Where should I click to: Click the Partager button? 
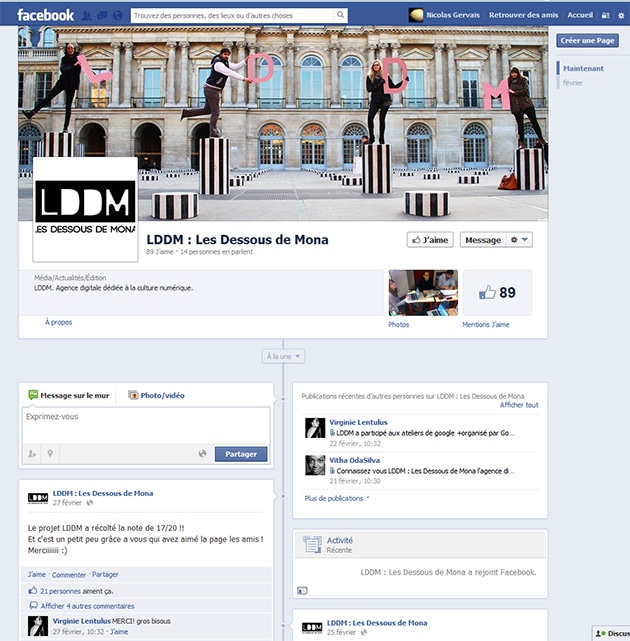click(241, 454)
